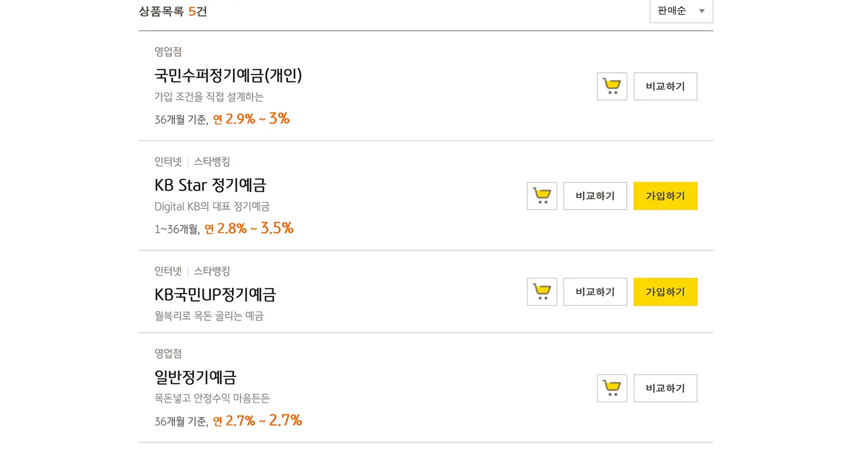Click 비교하기 for 일반정기예금
868x455 pixels.
click(665, 388)
